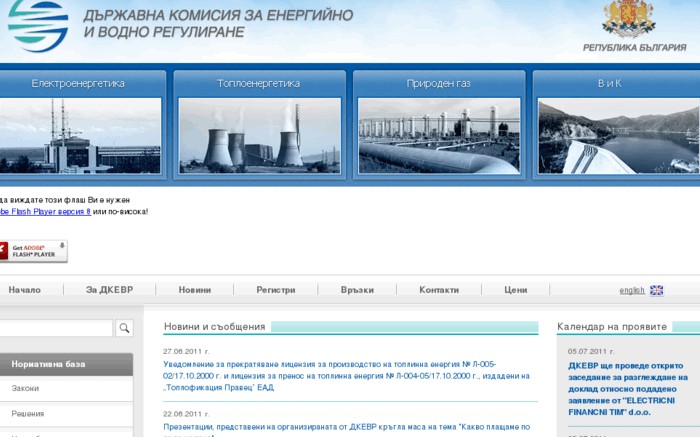Click the 22.06.2011 г. news date
Image resolution: width=700 pixels, height=437 pixels.
pos(186,414)
